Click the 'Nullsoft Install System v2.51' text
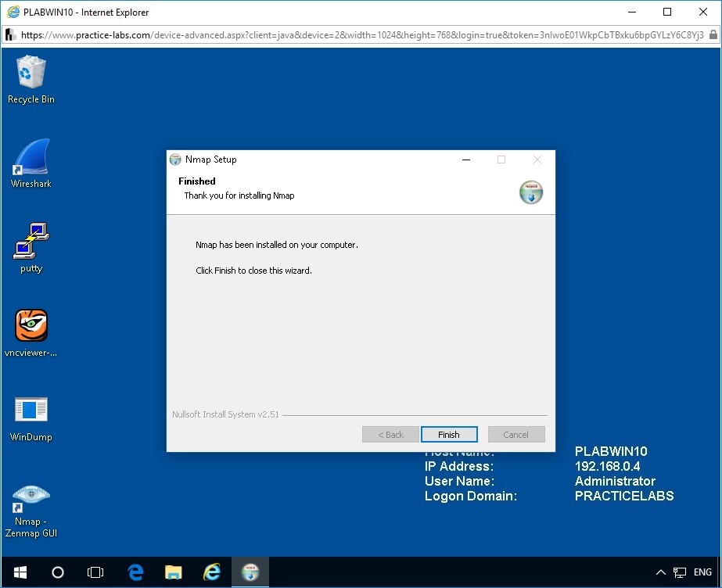Screen dimensions: 722x588 pyautogui.click(x=225, y=414)
